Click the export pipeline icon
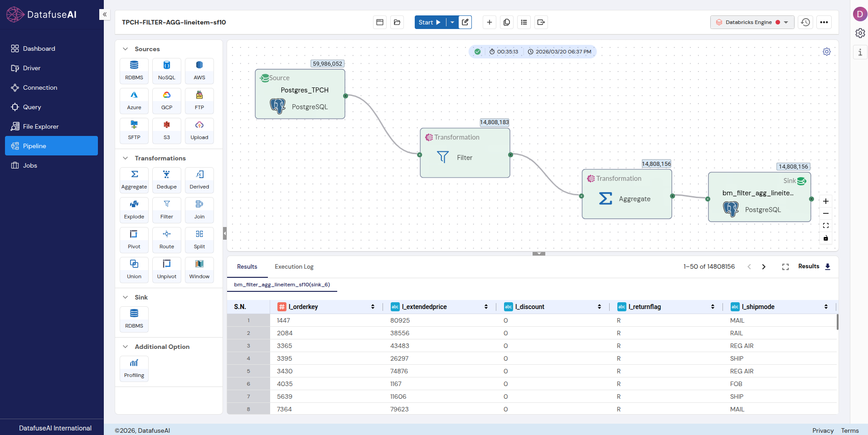The image size is (868, 435). (541, 22)
